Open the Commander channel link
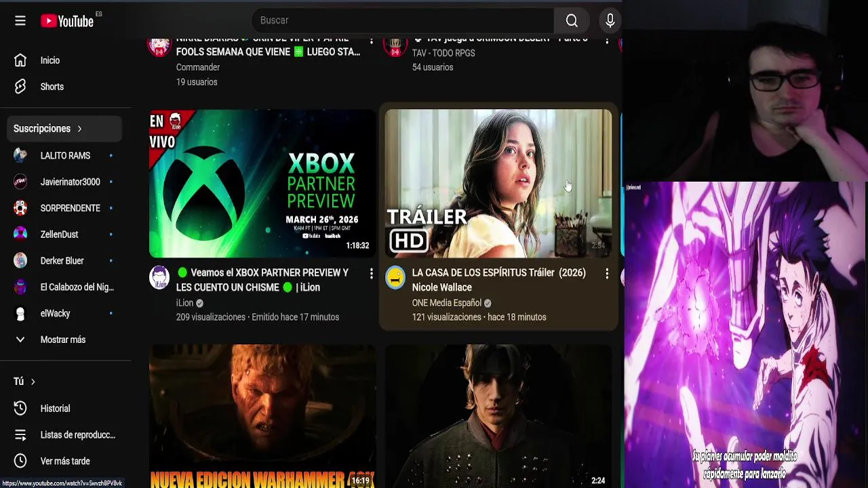The width and height of the screenshot is (868, 488). point(198,67)
